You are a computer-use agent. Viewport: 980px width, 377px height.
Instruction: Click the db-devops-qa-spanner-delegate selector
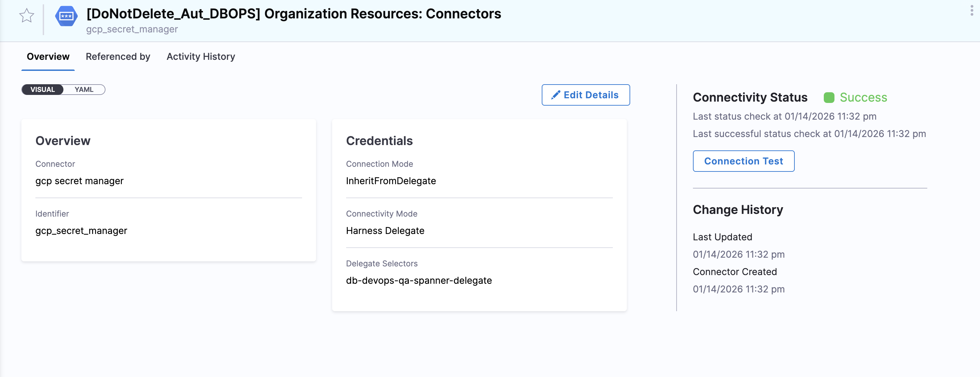click(x=419, y=280)
